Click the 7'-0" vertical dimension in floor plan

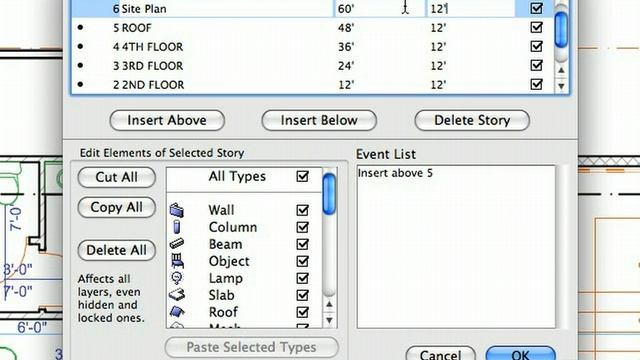pyautogui.click(x=16, y=218)
